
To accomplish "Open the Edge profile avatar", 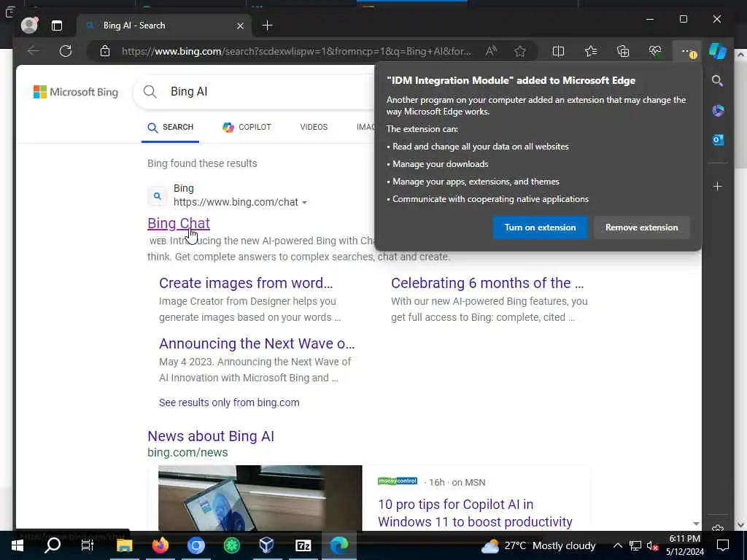I will pos(29,26).
